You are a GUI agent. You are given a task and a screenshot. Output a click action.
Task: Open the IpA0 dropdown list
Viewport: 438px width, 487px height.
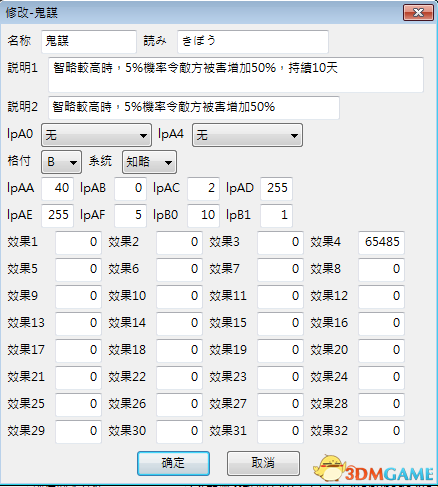[x=96, y=135]
